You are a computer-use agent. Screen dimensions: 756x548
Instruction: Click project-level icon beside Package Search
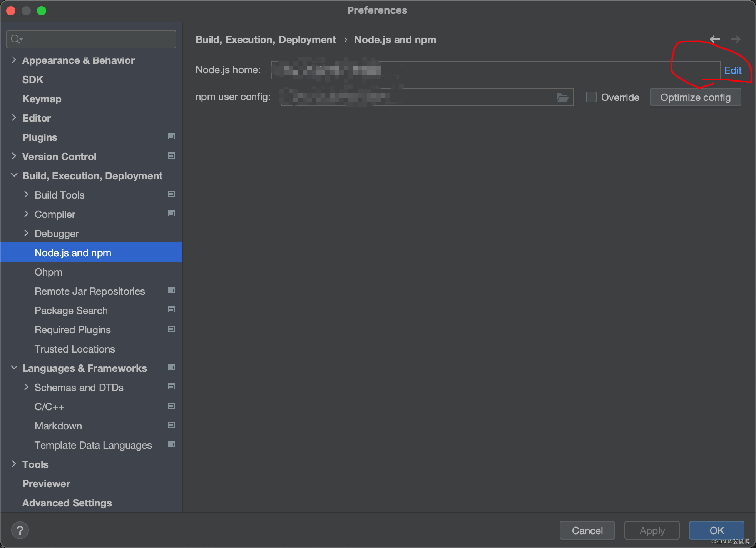(x=171, y=310)
